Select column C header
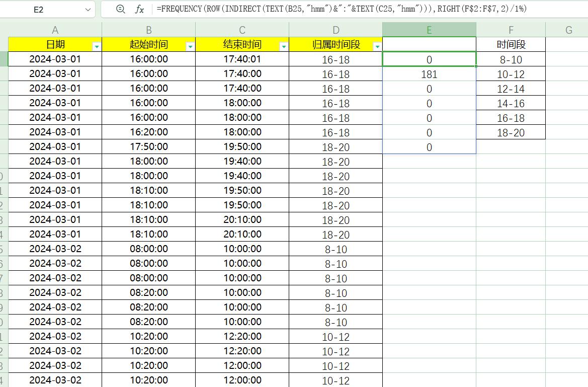Image resolution: width=588 pixels, height=387 pixels. click(x=242, y=30)
